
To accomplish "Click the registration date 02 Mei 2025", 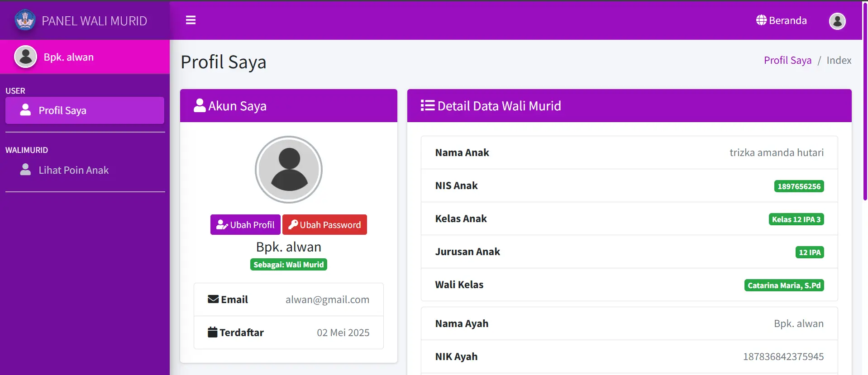I will [x=343, y=332].
